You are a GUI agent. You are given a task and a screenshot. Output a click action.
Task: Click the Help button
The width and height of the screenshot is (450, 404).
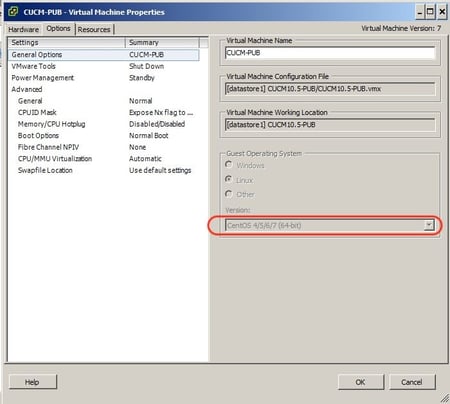tap(33, 382)
